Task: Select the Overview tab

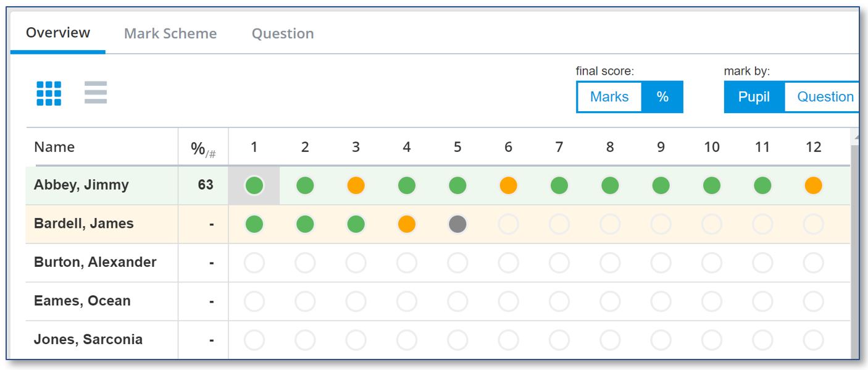Action: (x=58, y=33)
